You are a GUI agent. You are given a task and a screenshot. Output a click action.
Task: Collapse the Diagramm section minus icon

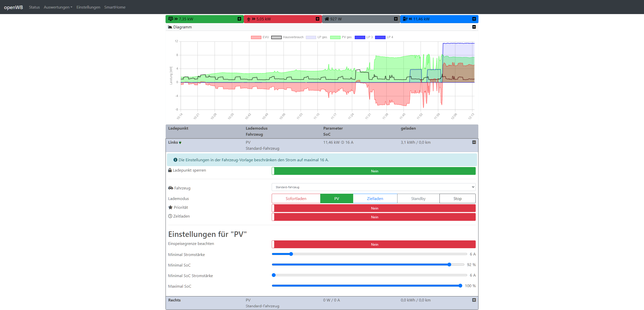coord(474,27)
